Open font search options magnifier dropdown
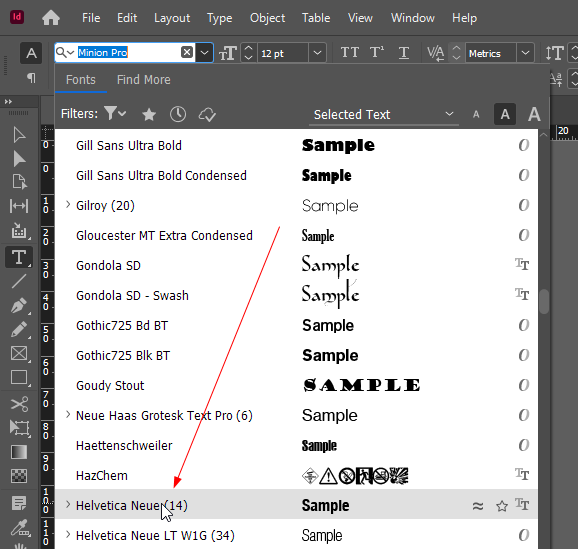 [x=66, y=52]
